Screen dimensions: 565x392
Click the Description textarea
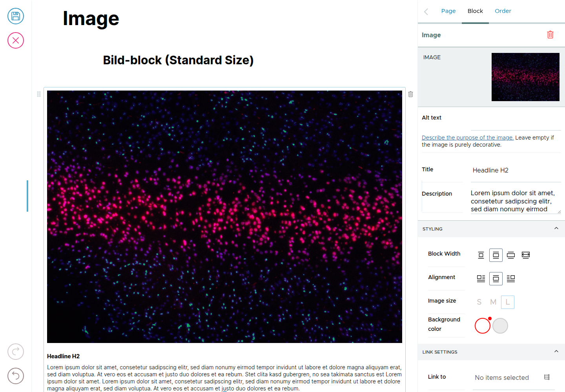(x=516, y=201)
